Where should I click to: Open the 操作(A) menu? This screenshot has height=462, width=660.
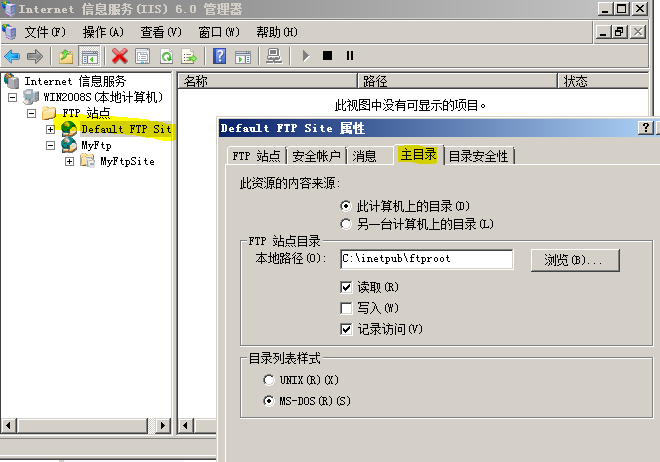pyautogui.click(x=103, y=32)
